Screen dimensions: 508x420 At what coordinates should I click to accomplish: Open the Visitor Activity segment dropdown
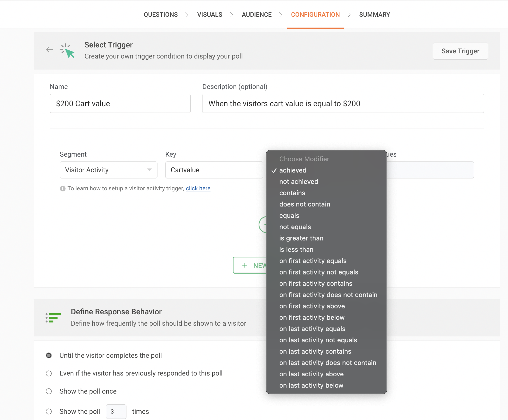pos(108,170)
